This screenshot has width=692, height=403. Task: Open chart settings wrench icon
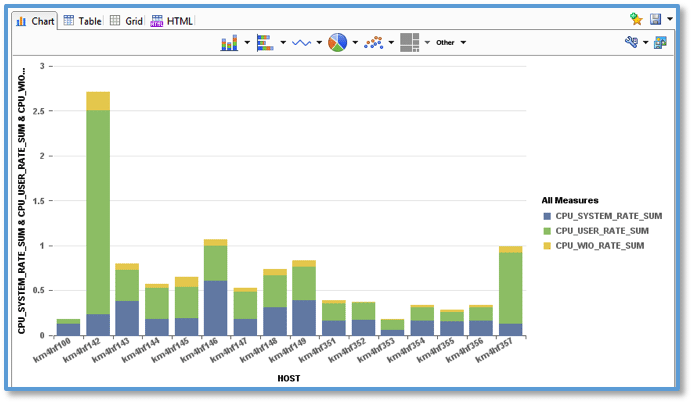(x=631, y=43)
